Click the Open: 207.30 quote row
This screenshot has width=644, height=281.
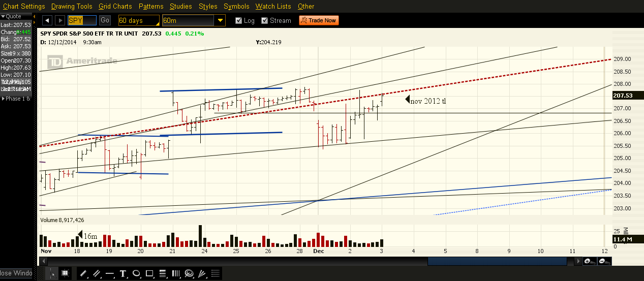point(16,60)
